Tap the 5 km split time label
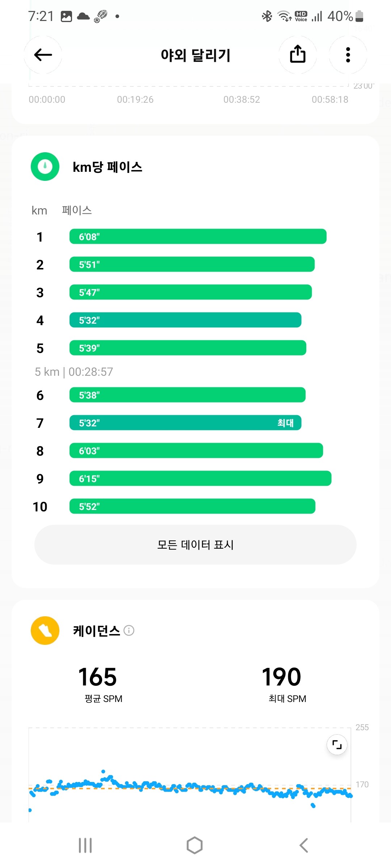The width and height of the screenshot is (391, 868). tap(74, 372)
